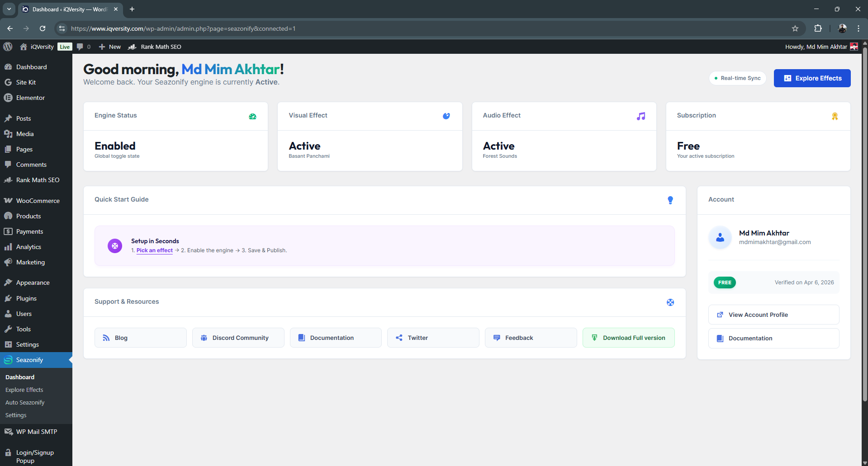The height and width of the screenshot is (466, 868).
Task: Click the Audio Effect music note icon
Action: pyautogui.click(x=641, y=116)
